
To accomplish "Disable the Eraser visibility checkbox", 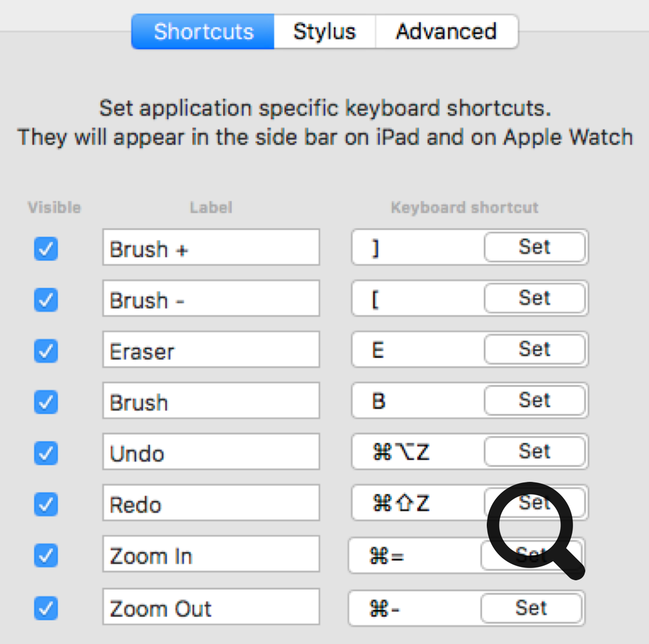I will pyautogui.click(x=46, y=352).
